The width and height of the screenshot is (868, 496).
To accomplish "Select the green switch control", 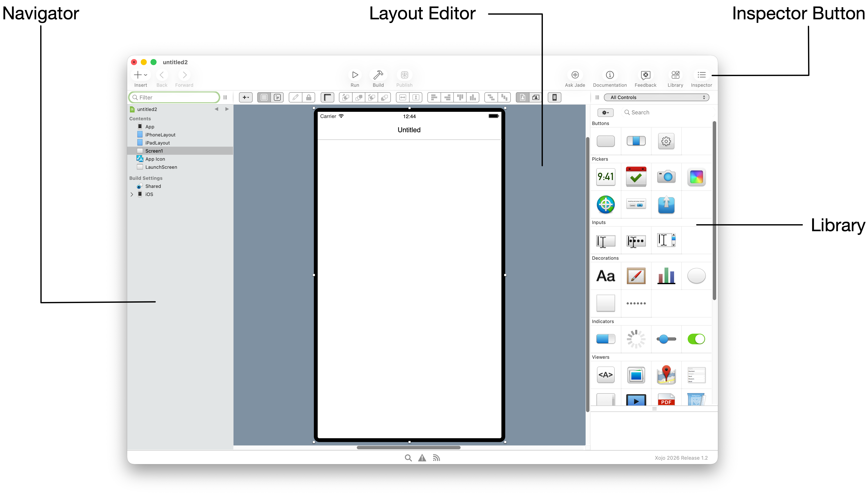I will 696,339.
